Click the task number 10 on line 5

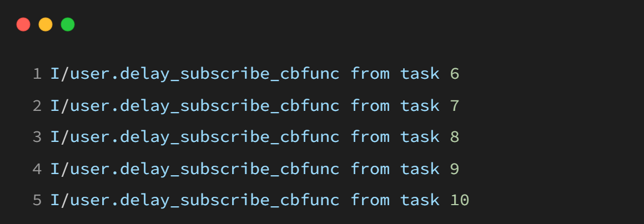[x=460, y=200]
